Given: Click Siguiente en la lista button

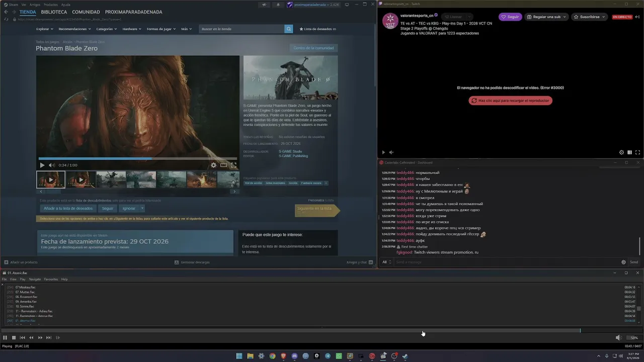Looking at the screenshot, I should [317, 210].
